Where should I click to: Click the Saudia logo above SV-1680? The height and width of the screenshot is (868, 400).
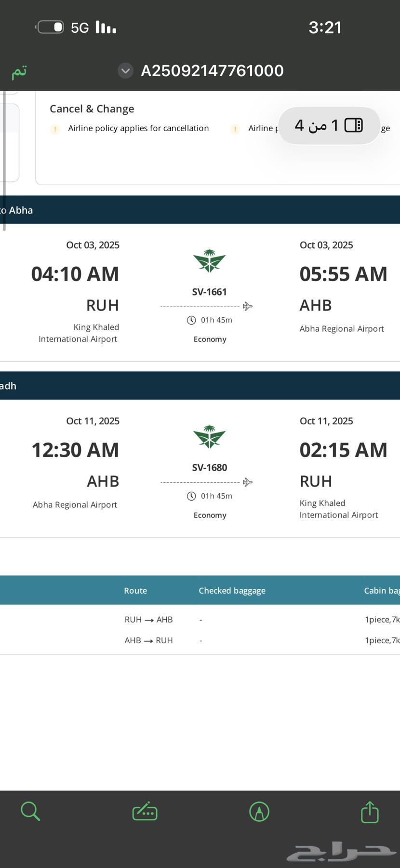[x=209, y=437]
